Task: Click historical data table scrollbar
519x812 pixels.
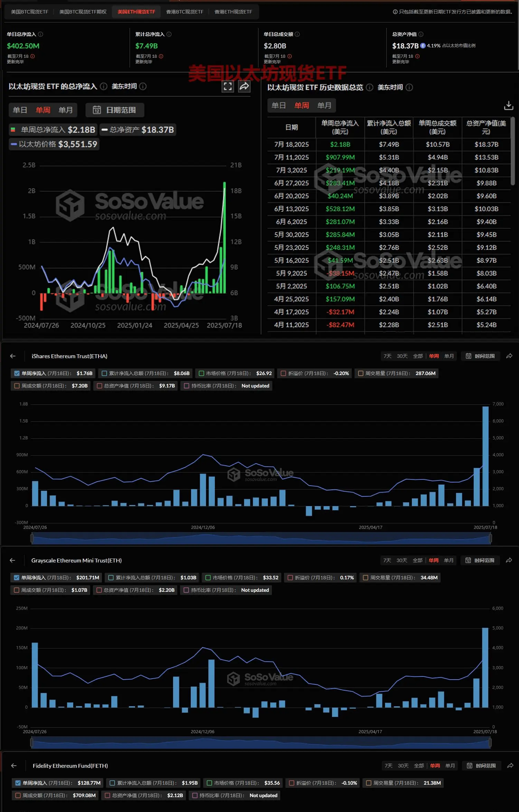Action: pyautogui.click(x=513, y=151)
